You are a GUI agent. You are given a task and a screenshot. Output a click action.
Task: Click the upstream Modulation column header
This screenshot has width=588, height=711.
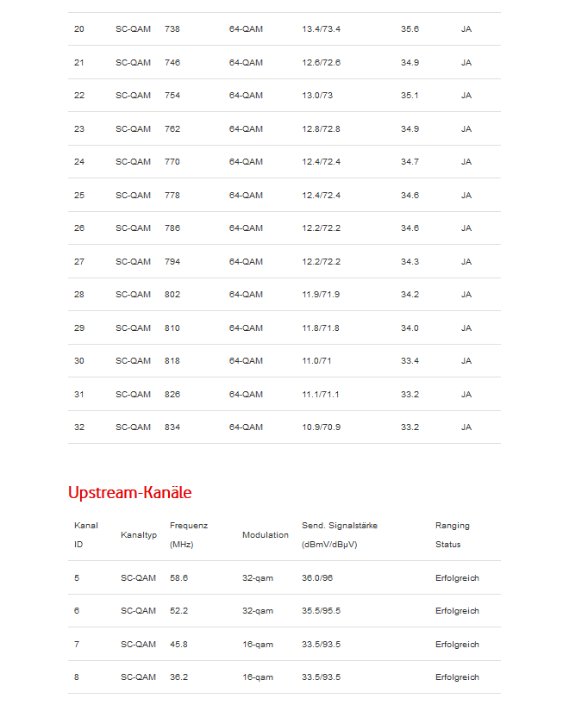click(266, 535)
